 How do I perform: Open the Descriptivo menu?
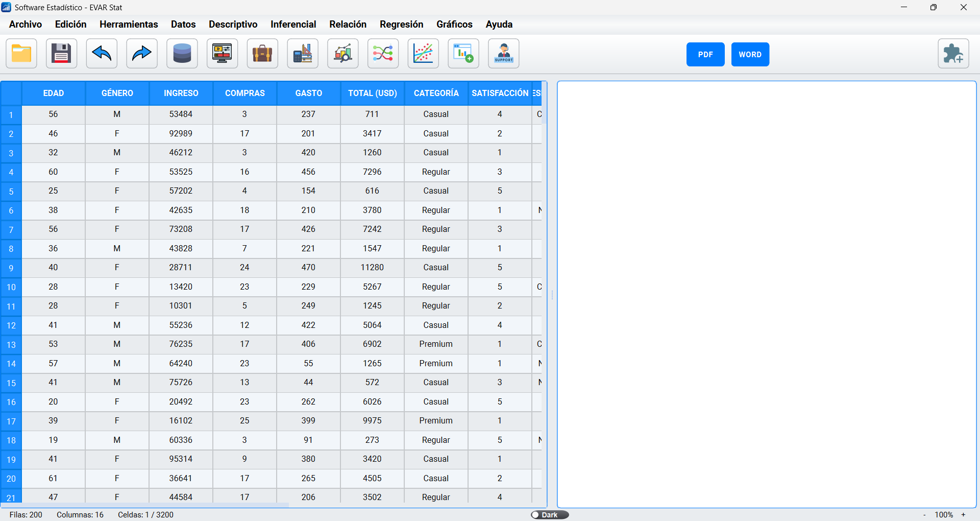[233, 25]
